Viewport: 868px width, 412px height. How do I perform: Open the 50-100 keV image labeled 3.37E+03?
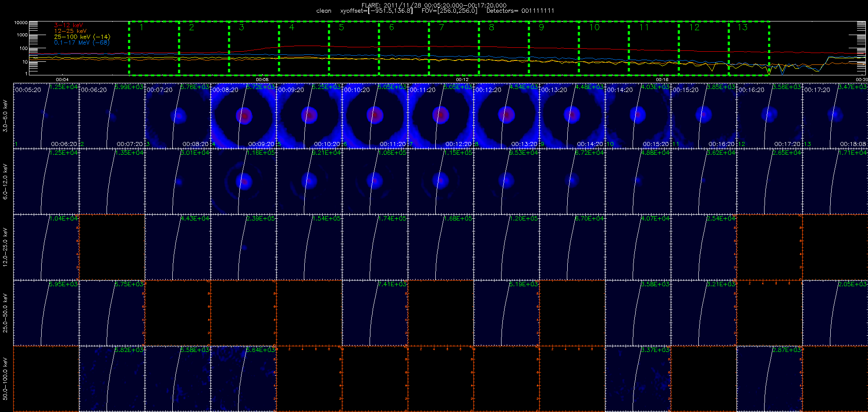pyautogui.click(x=638, y=379)
